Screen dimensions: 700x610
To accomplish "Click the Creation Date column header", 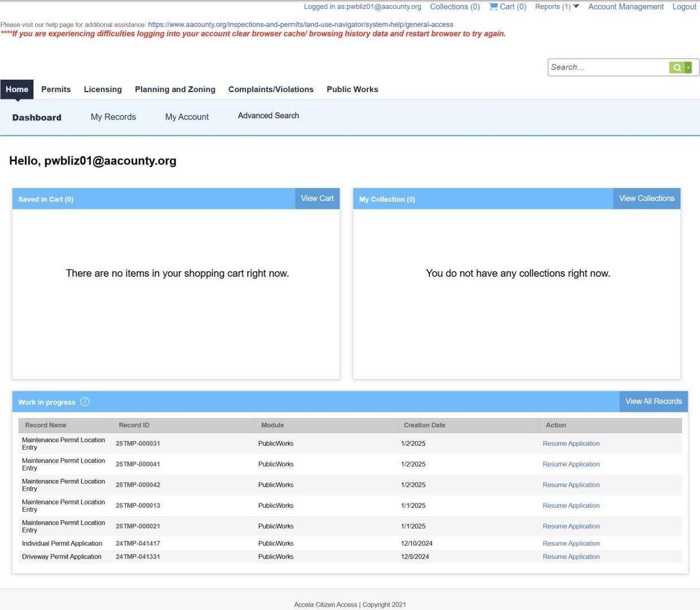I will 425,425.
